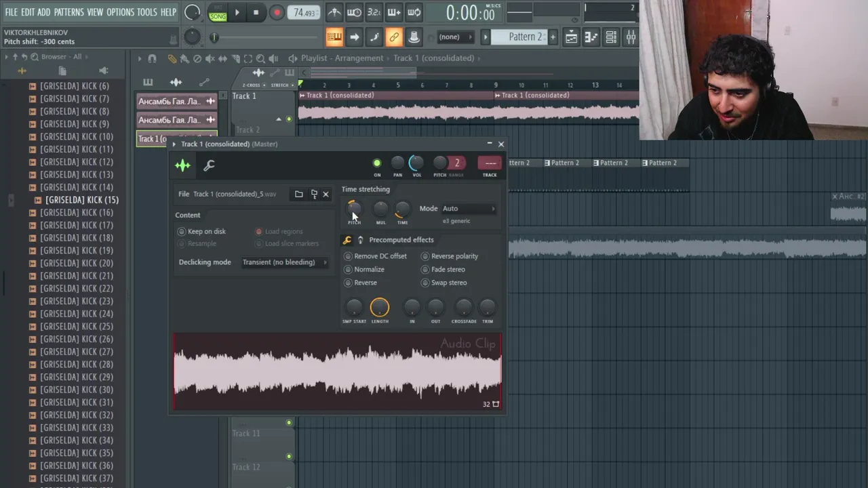Enable the Reverse option
Image resolution: width=868 pixels, height=488 pixels.
coord(360,283)
